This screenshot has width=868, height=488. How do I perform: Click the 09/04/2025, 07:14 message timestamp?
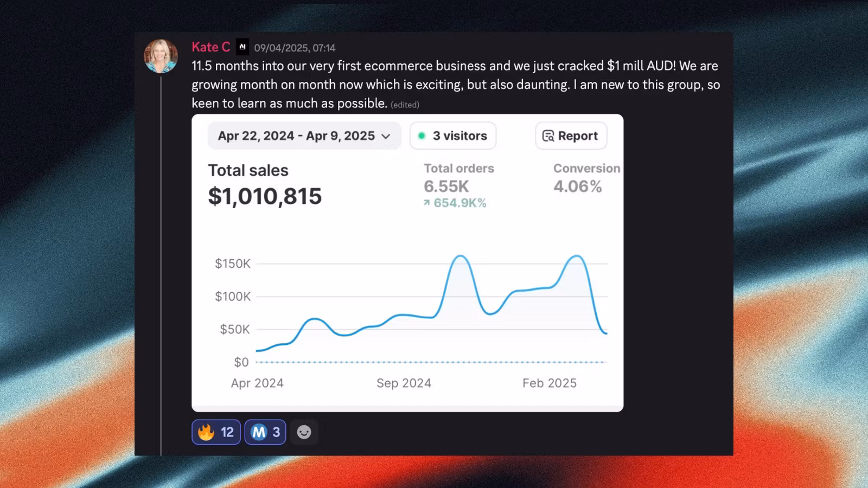click(x=295, y=48)
